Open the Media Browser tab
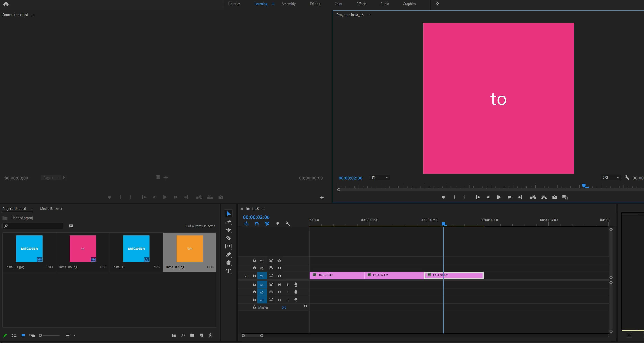The image size is (644, 343). (51, 209)
